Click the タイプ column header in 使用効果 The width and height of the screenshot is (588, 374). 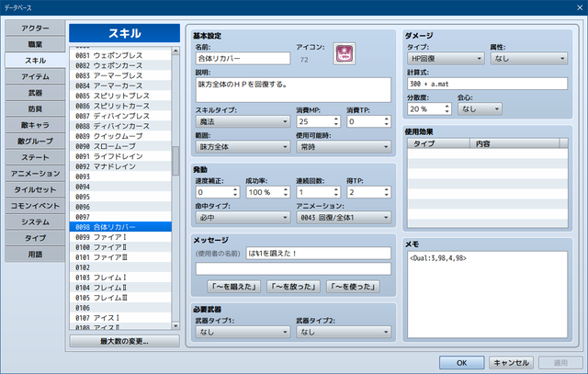coord(438,143)
